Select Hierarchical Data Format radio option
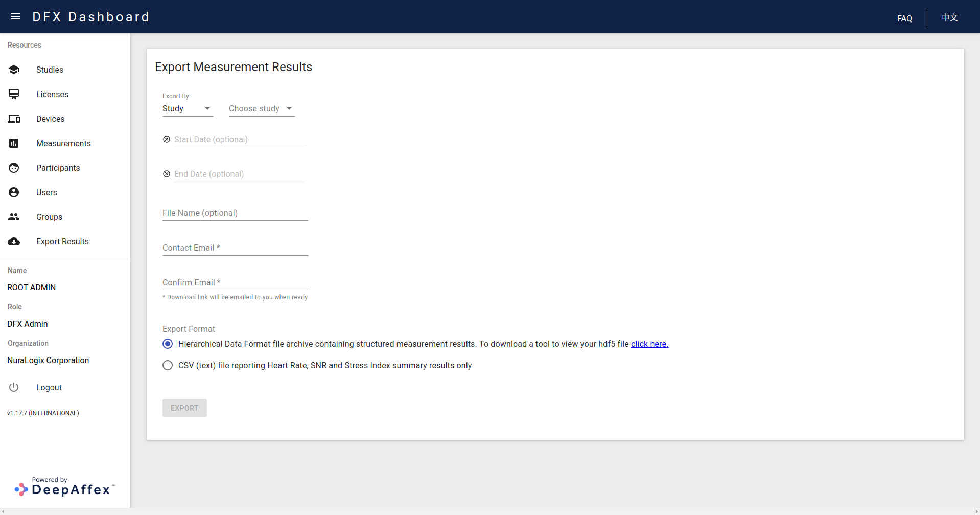This screenshot has width=980, height=515. (168, 344)
